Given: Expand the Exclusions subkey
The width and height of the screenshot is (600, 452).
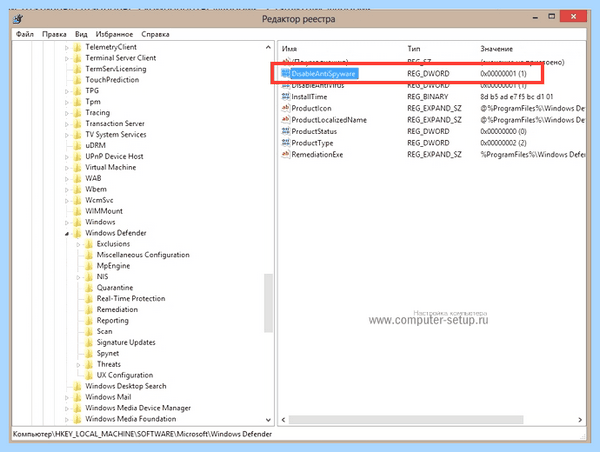Looking at the screenshot, I should (x=78, y=244).
